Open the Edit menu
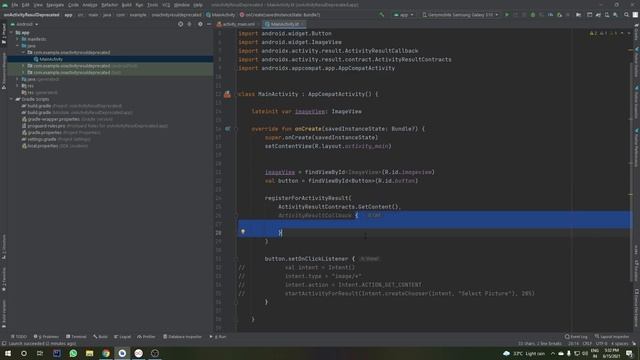 (x=25, y=5)
